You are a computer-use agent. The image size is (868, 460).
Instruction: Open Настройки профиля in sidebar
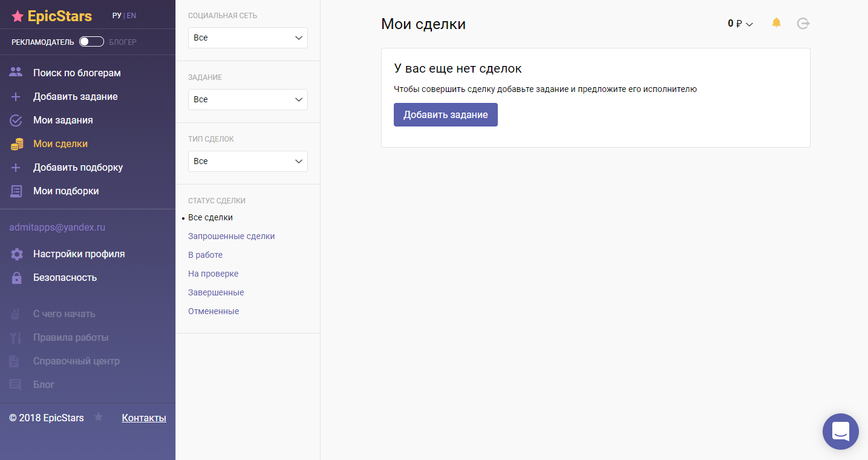79,254
